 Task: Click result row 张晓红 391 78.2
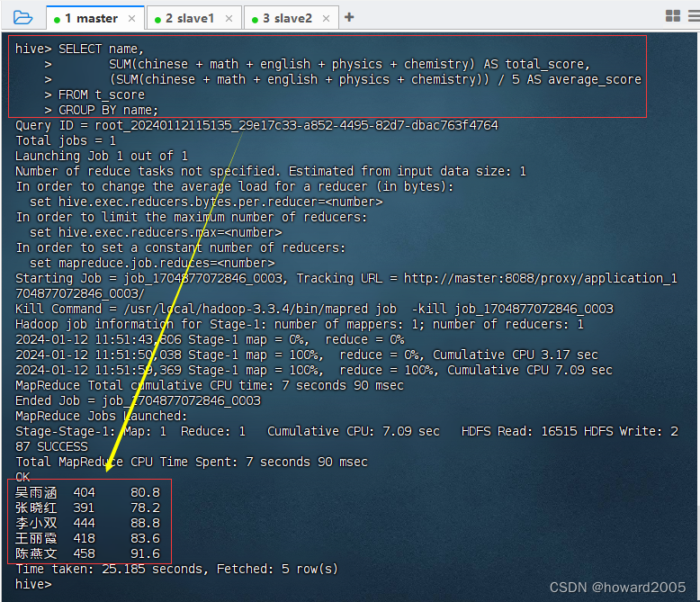coord(87,508)
